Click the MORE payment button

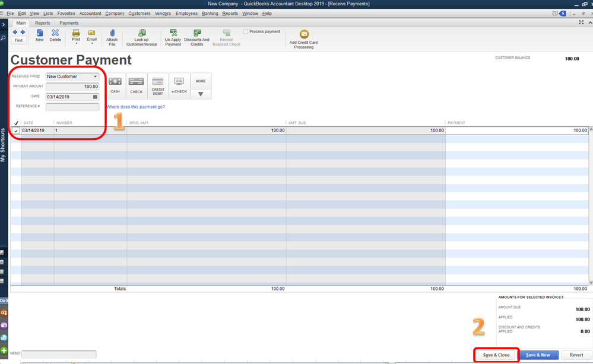point(201,81)
